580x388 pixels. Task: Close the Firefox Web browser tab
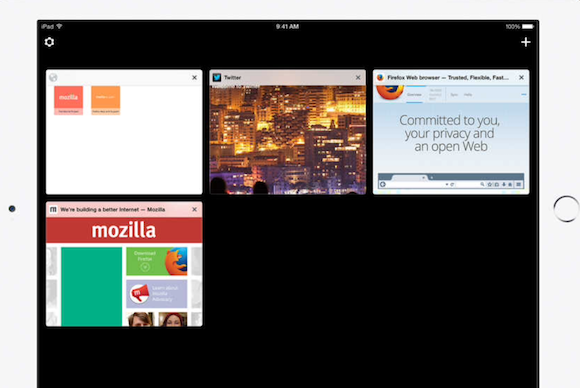pos(521,77)
